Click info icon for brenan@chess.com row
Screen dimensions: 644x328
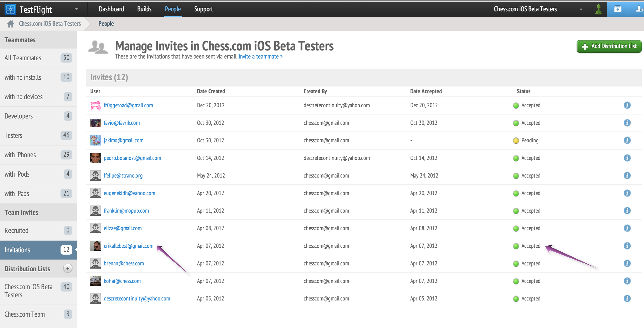[x=627, y=263]
